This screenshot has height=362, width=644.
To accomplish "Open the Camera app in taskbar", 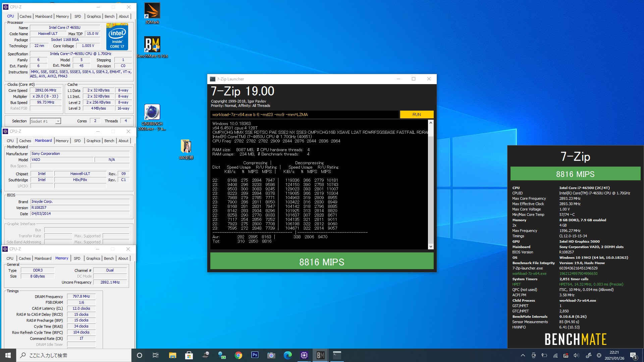I will tap(271, 355).
